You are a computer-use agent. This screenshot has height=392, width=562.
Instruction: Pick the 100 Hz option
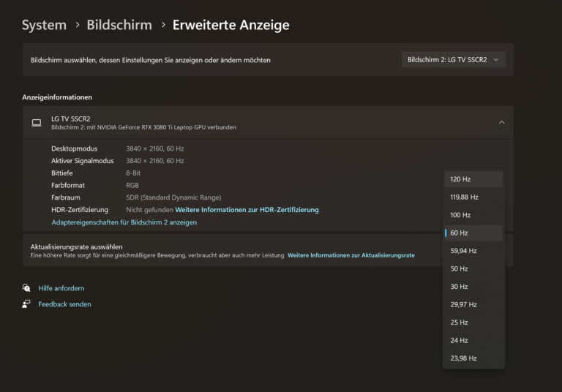[473, 215]
